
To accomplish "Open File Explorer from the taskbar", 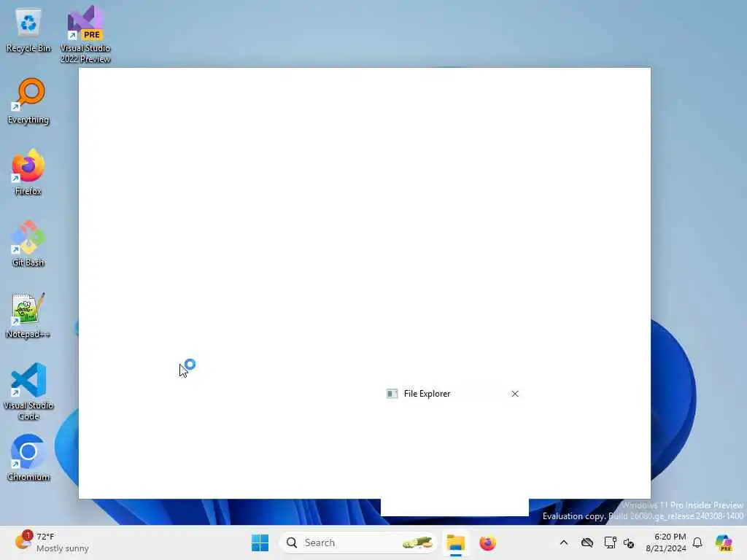I will pos(456,542).
